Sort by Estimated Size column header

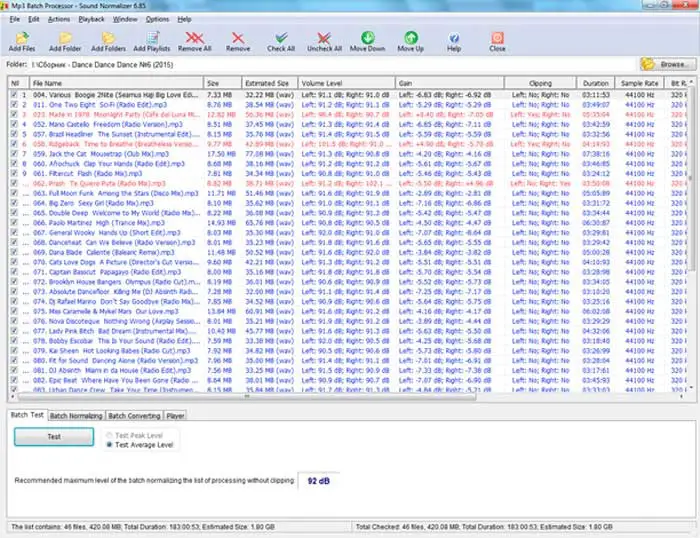pos(270,83)
